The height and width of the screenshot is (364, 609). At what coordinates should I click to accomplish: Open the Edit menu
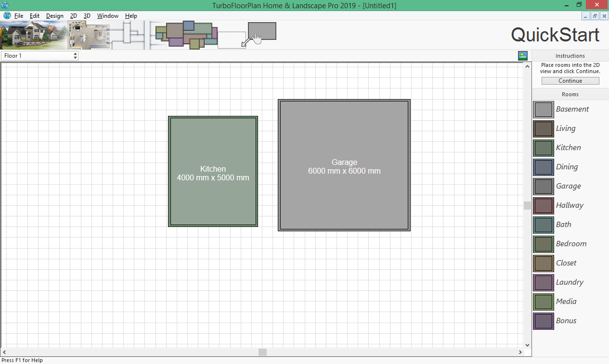click(x=35, y=16)
